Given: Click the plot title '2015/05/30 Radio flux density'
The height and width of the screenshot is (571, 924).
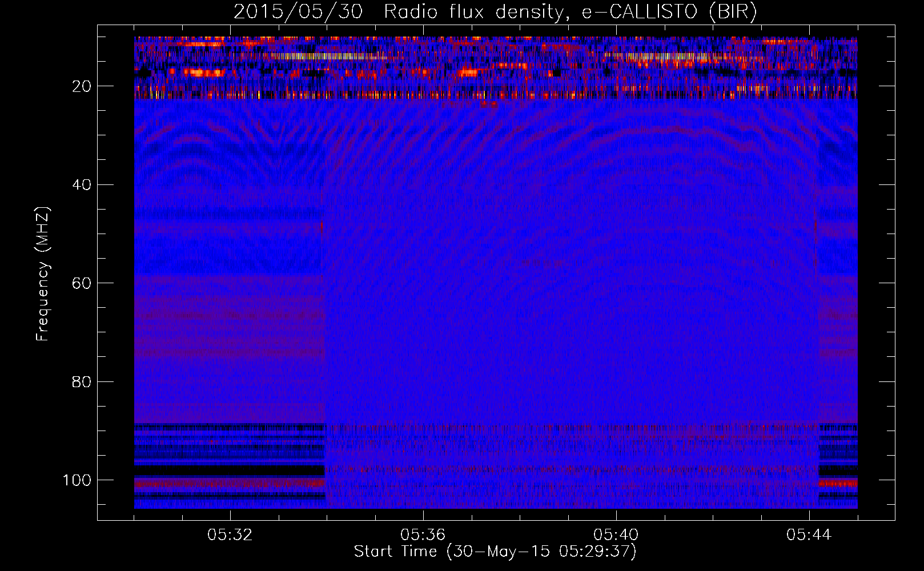Looking at the screenshot, I should click(398, 11).
